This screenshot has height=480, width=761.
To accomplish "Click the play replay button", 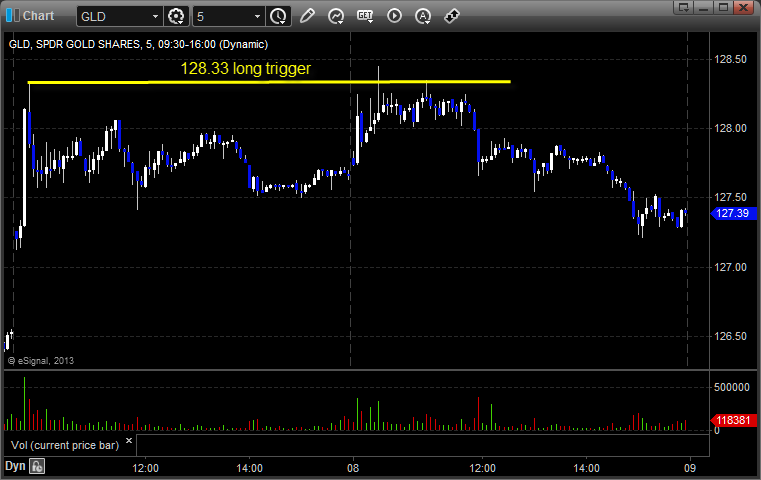I will tap(394, 16).
